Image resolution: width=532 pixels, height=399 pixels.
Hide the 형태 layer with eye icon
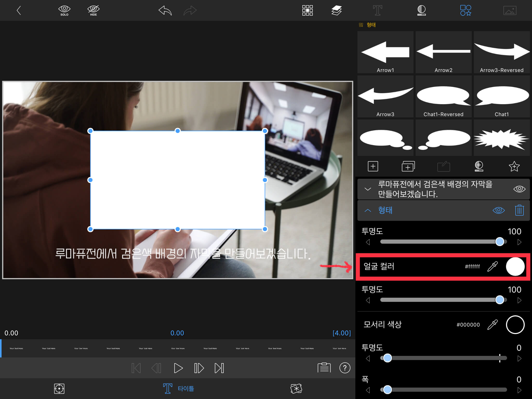coord(498,210)
